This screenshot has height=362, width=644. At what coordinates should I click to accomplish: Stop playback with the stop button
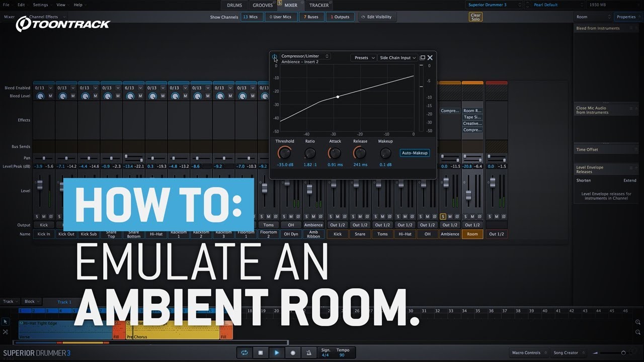[261, 353]
